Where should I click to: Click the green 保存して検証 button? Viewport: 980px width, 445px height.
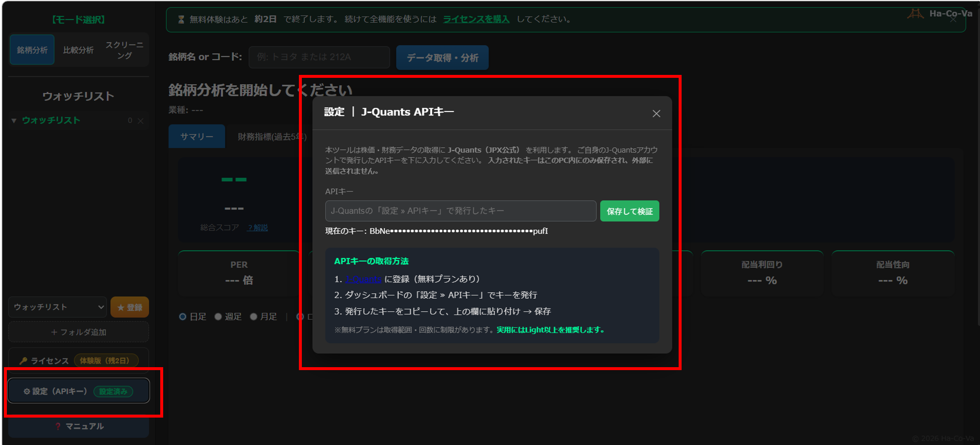[630, 211]
